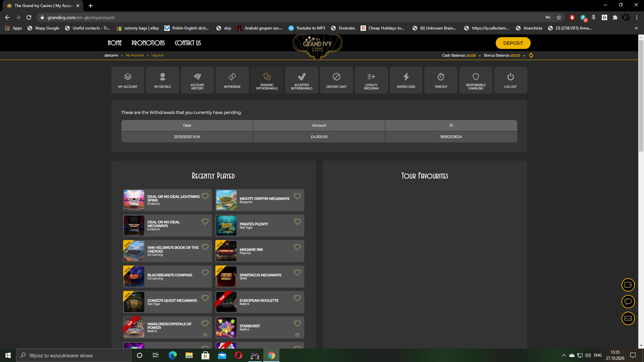Click the Enter Code lightning icon

[x=406, y=77]
